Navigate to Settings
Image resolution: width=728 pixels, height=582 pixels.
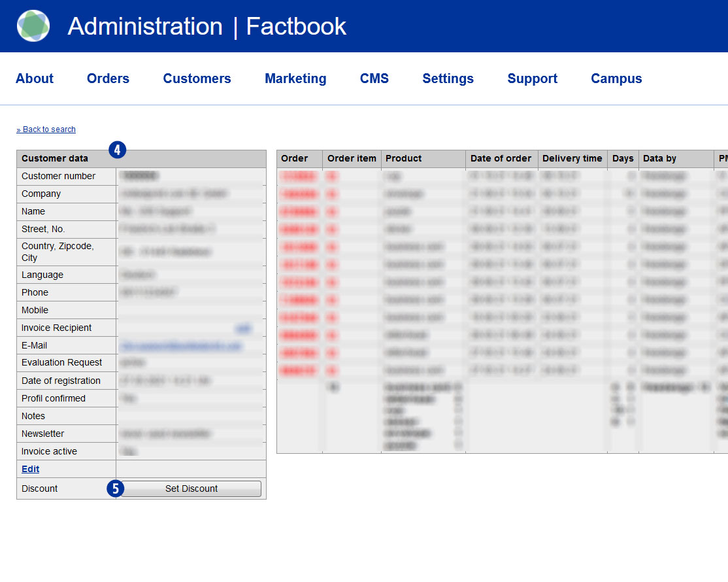point(448,78)
